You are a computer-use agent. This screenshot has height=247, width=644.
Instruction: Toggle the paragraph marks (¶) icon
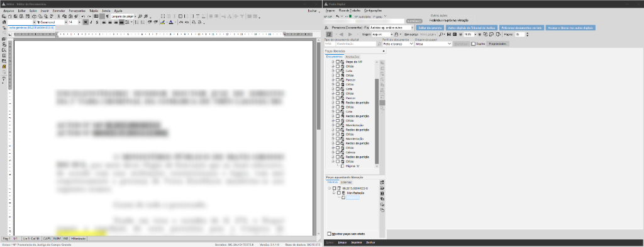pos(107,16)
